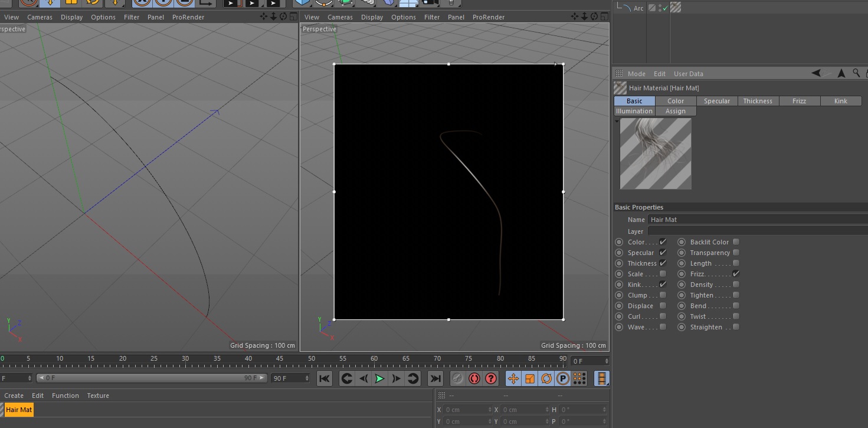868x428 pixels.
Task: Click the red Autokeying button
Action: [474, 378]
